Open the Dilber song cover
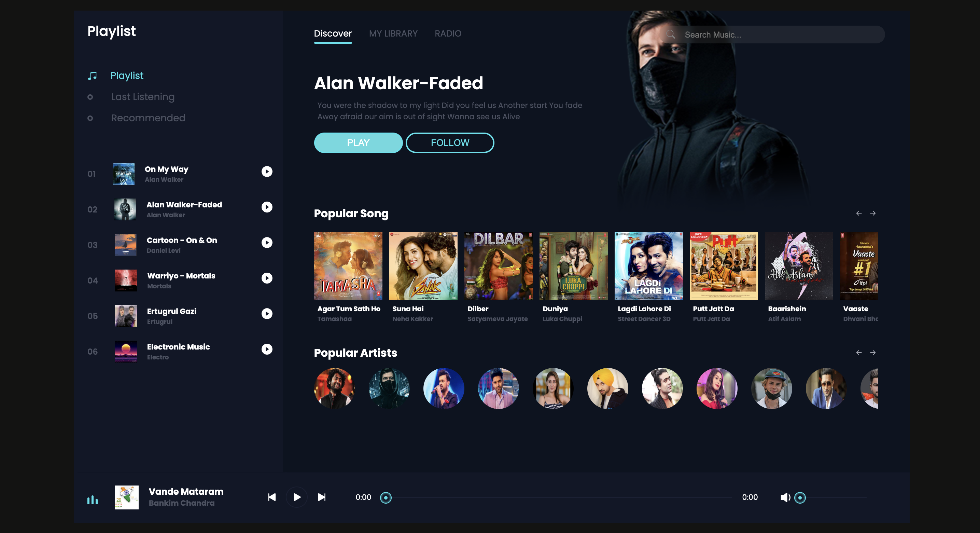 click(499, 266)
